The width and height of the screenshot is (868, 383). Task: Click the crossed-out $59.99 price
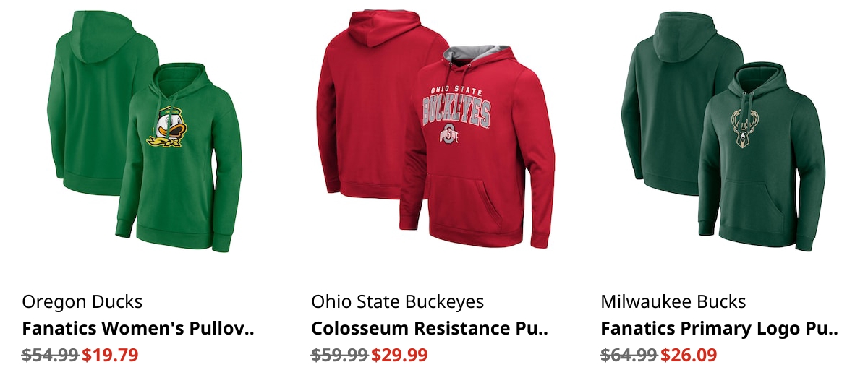point(339,356)
